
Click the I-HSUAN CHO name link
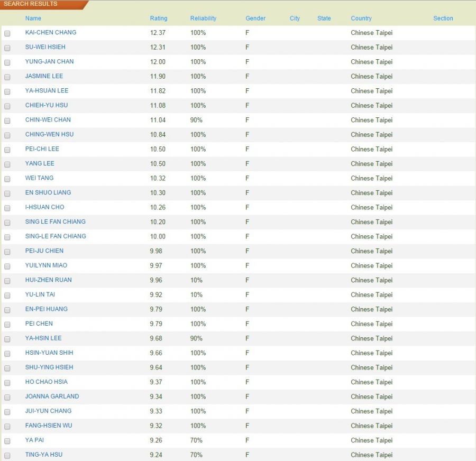pos(44,207)
